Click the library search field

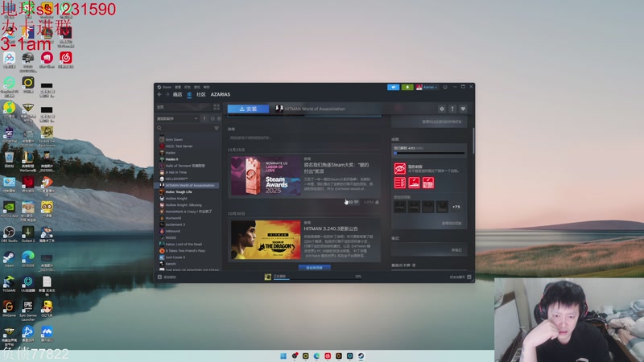click(x=185, y=129)
